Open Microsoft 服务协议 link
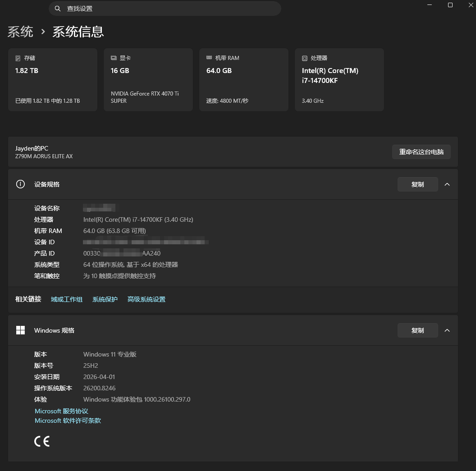 (61, 411)
